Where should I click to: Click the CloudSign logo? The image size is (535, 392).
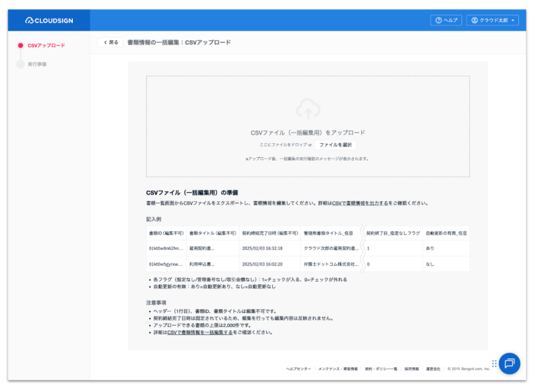point(49,21)
